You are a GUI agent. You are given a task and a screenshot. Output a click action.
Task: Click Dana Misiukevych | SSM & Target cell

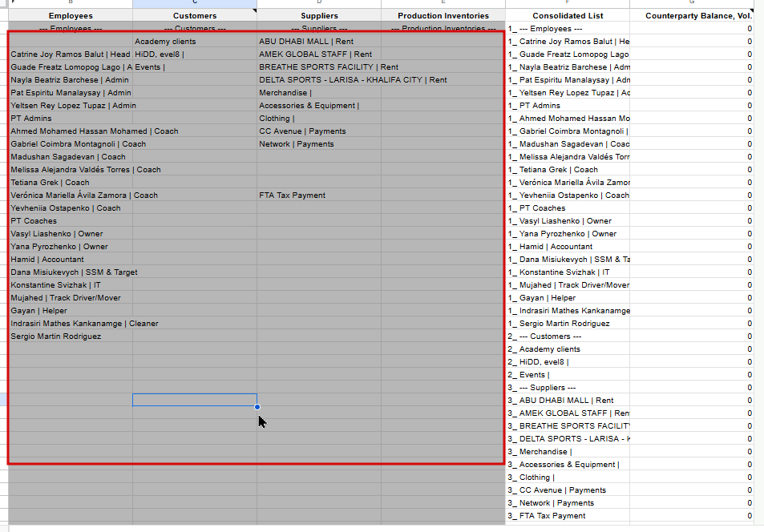(x=71, y=272)
